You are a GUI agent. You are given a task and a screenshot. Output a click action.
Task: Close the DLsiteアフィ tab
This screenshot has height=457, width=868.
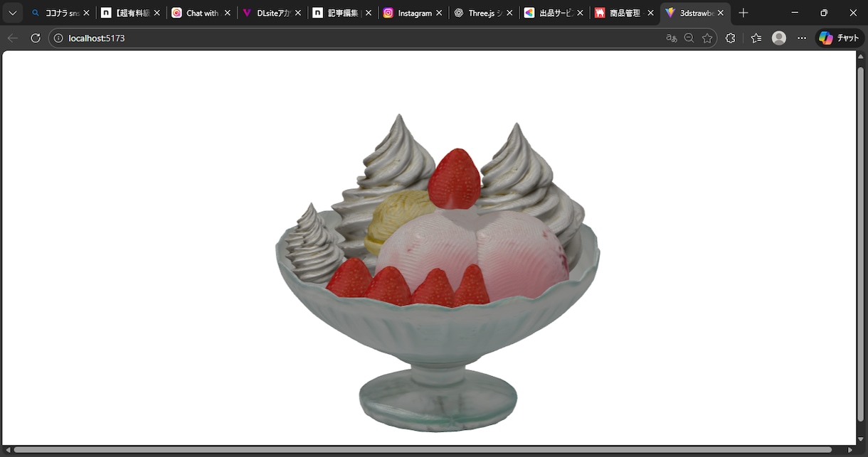[298, 13]
